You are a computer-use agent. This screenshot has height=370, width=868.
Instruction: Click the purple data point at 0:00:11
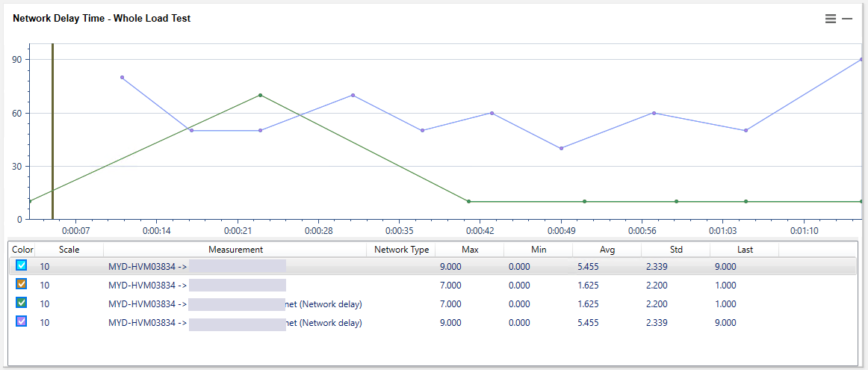122,77
